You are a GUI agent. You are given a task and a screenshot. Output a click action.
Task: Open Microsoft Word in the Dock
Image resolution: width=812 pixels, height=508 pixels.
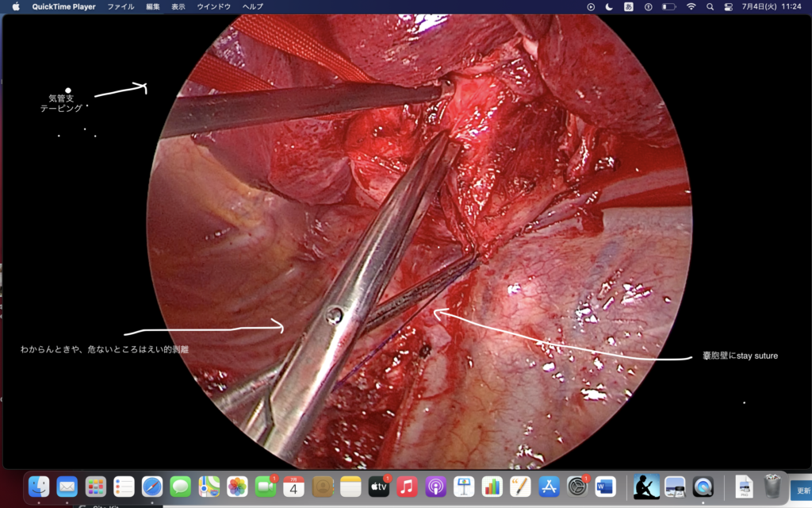(x=605, y=487)
